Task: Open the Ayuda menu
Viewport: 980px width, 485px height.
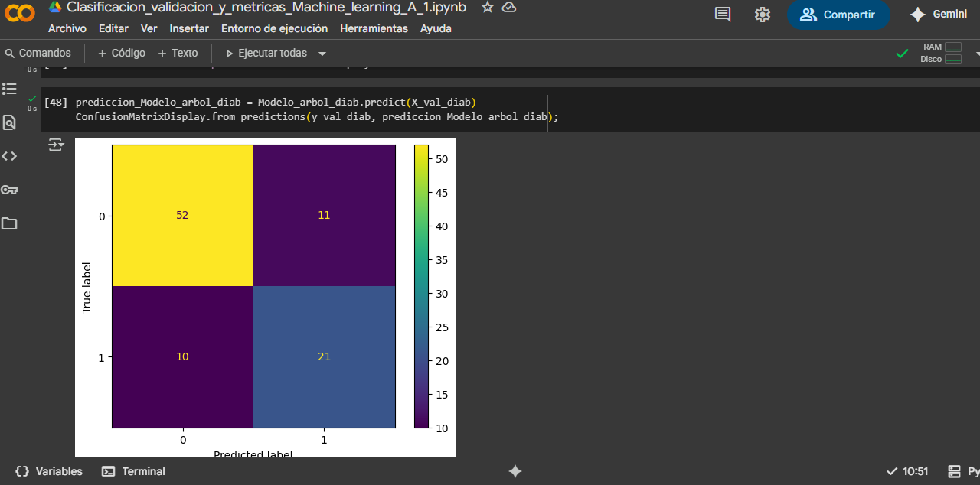Action: [436, 28]
